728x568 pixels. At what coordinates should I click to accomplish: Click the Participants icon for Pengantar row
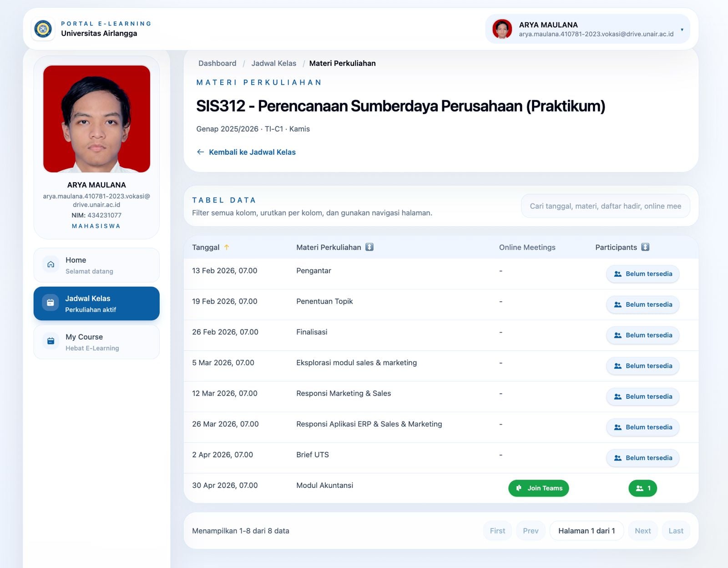pos(618,274)
